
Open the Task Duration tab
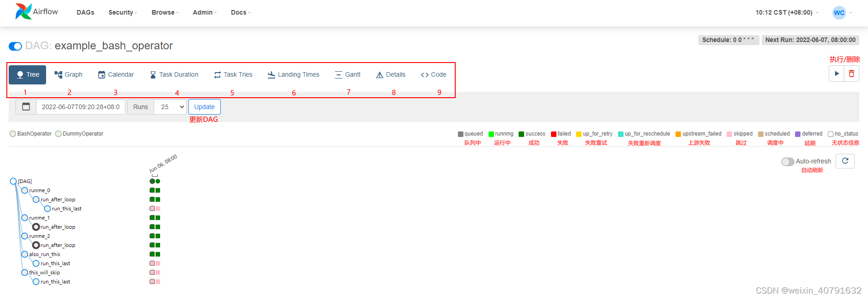tap(174, 74)
